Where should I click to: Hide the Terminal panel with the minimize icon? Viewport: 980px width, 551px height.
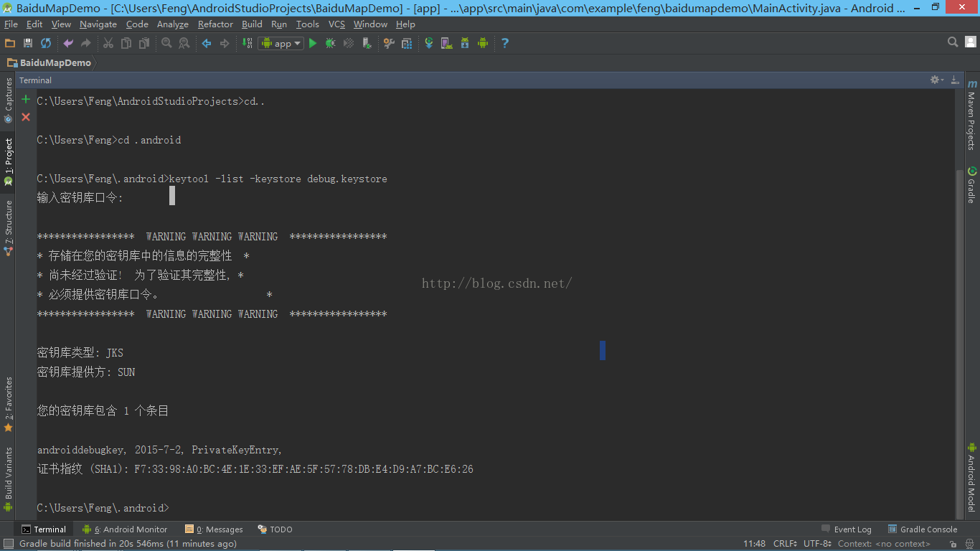(955, 80)
